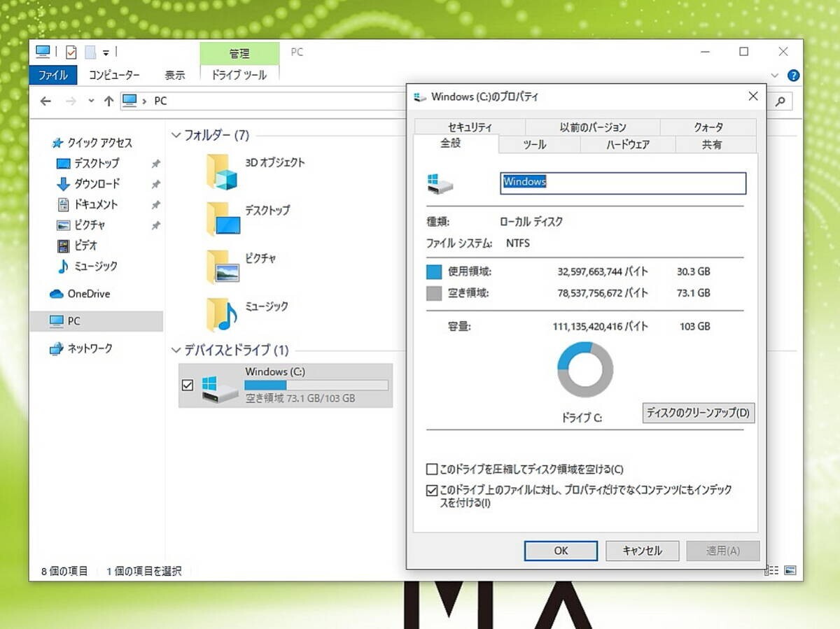The height and width of the screenshot is (629, 840).
Task: Toggle the index file contents checkbox
Action: click(432, 490)
